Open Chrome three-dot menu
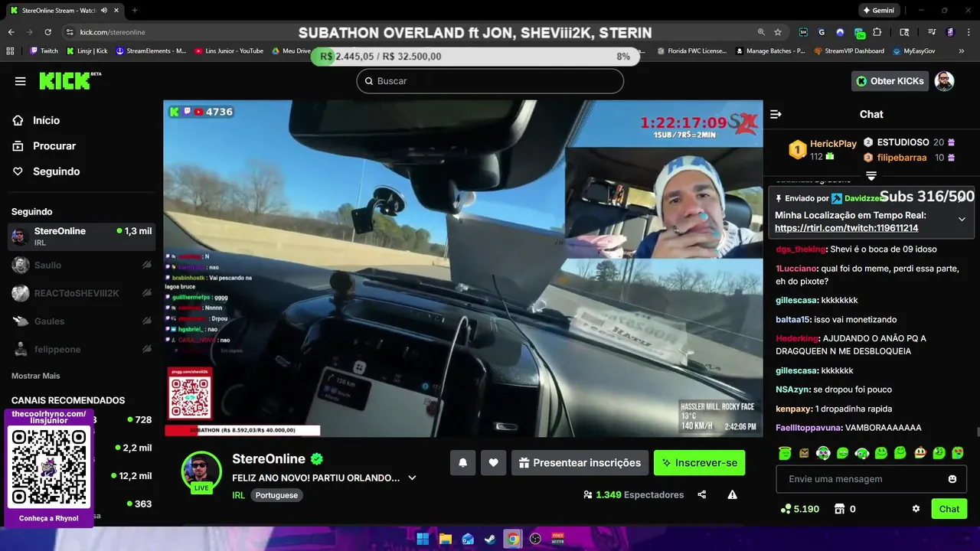The height and width of the screenshot is (551, 980). [x=969, y=32]
